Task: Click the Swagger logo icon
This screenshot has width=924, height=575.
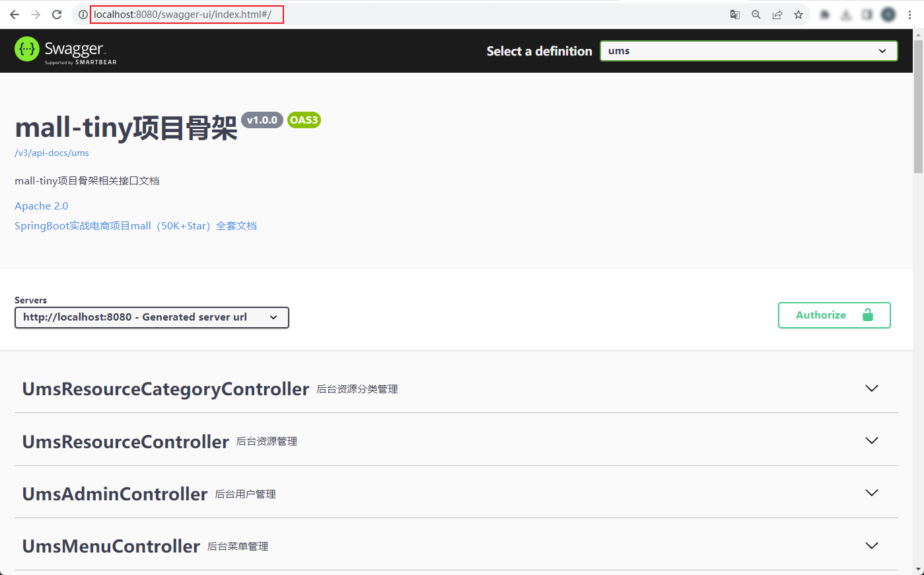Action: click(x=27, y=49)
